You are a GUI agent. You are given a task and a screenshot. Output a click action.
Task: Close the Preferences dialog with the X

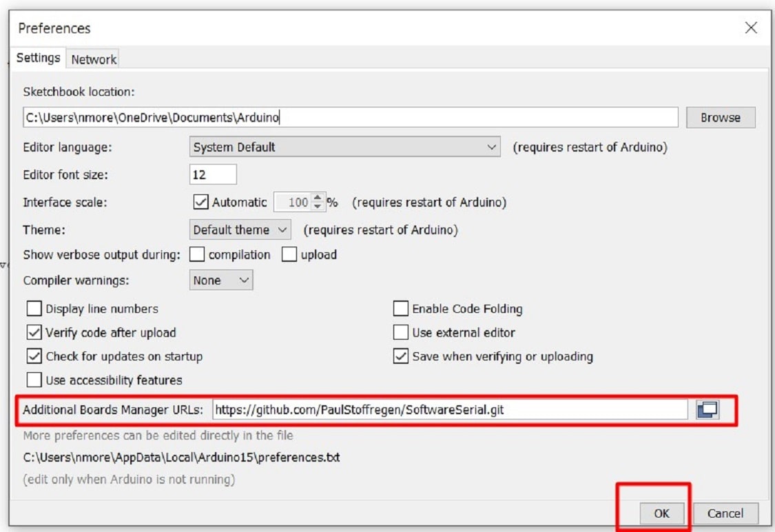coord(751,28)
